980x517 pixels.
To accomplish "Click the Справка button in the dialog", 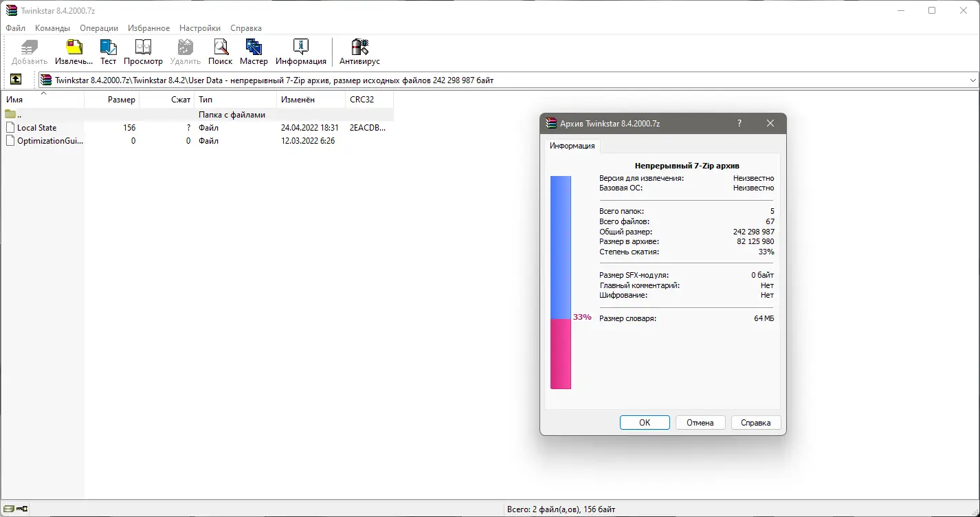I will pyautogui.click(x=755, y=422).
